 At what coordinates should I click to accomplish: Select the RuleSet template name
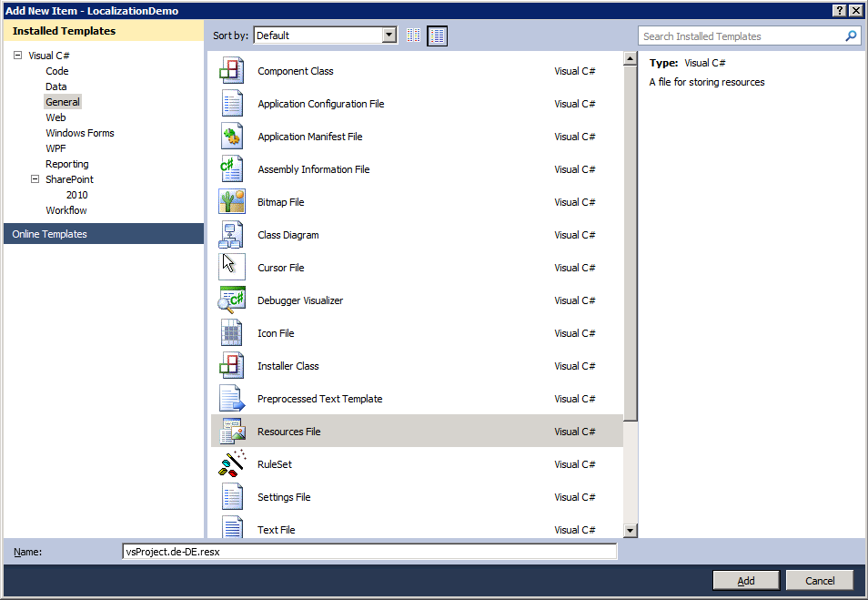(274, 463)
